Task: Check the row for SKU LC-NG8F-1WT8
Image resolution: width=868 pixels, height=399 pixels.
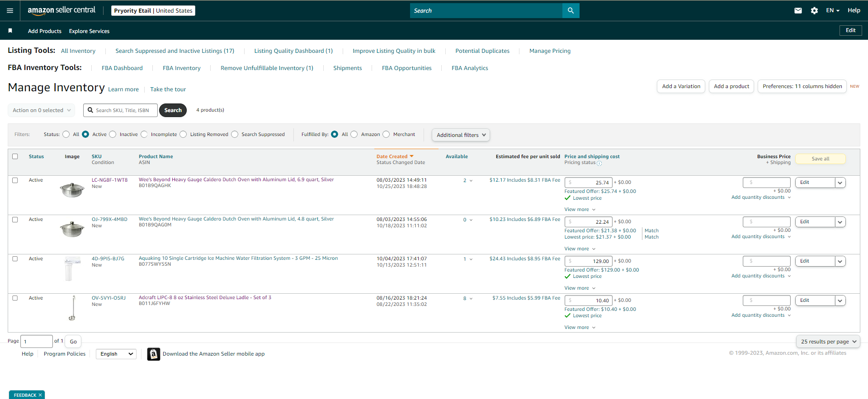Action: coord(15,180)
